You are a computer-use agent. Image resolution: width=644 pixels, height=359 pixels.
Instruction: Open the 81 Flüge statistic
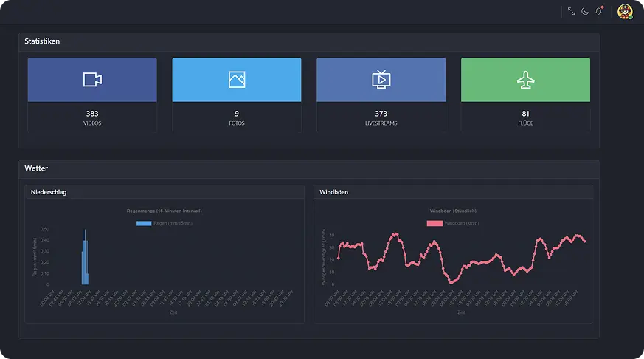pos(525,117)
